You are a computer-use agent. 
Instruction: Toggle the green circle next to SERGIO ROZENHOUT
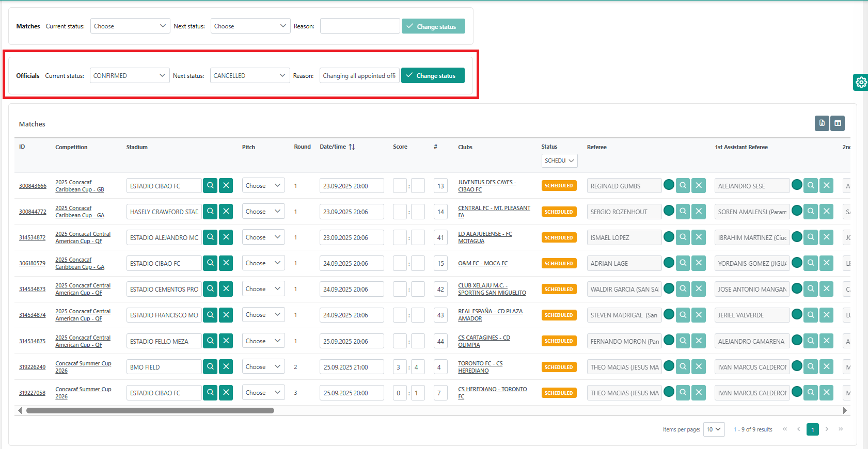(669, 211)
